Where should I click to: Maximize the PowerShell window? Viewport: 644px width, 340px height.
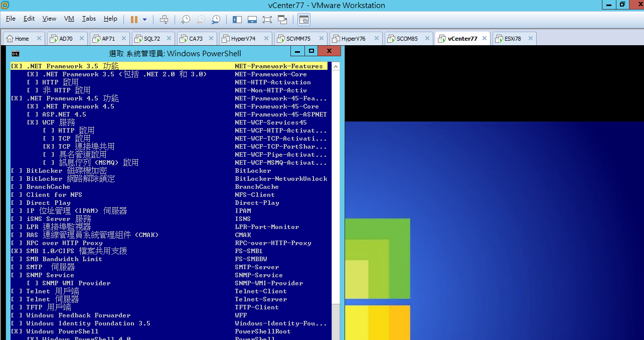click(x=311, y=51)
